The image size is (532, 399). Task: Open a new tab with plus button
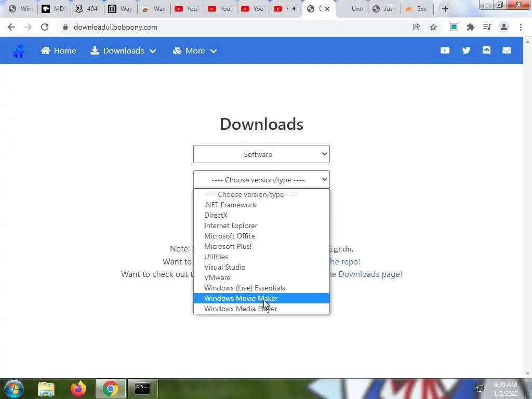(x=445, y=9)
